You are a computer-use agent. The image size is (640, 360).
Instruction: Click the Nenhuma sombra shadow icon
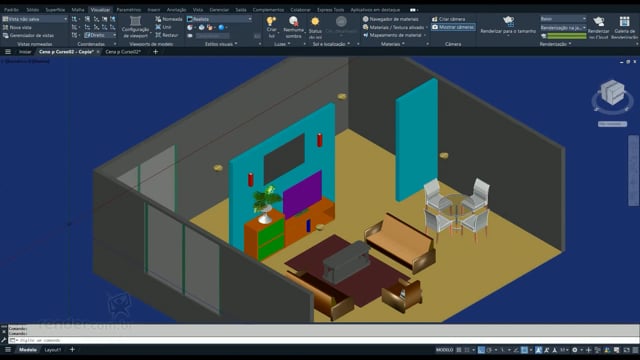(x=293, y=21)
